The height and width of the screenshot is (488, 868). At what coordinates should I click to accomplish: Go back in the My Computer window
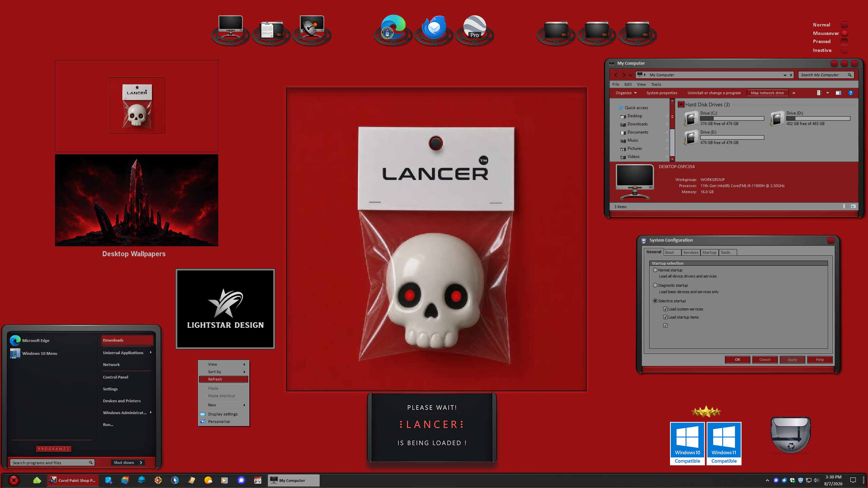(x=616, y=75)
